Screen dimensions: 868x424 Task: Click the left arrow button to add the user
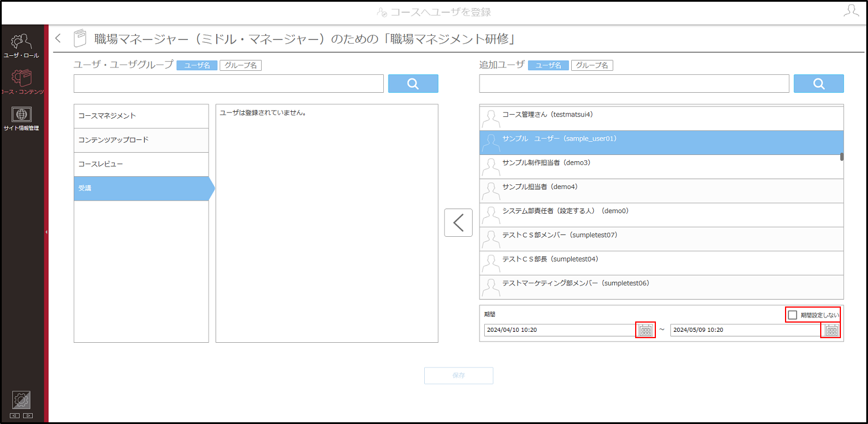[458, 222]
